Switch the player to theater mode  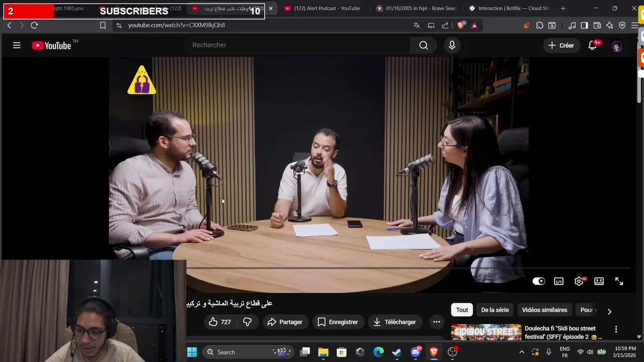599,281
